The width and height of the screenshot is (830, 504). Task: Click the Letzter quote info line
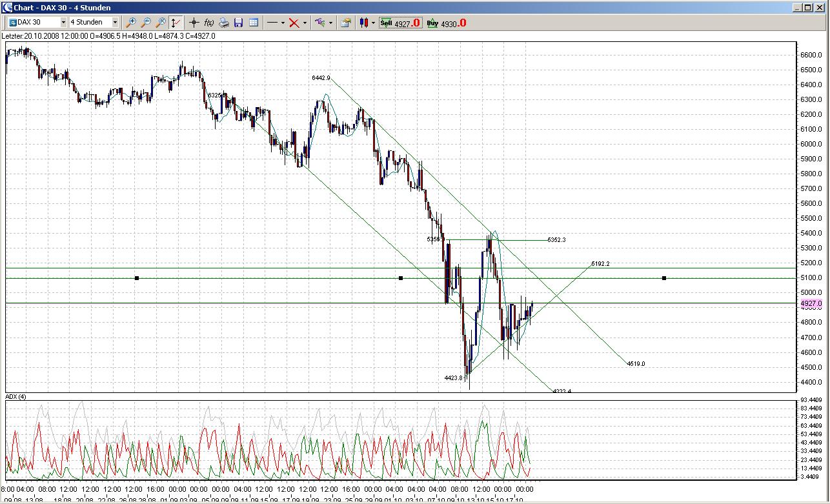click(110, 36)
